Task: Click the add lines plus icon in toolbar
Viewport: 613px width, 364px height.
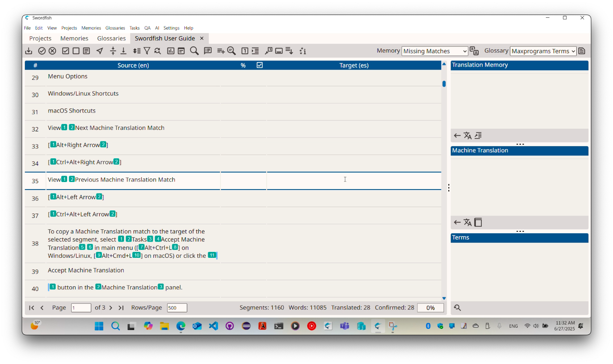Action: point(221,51)
